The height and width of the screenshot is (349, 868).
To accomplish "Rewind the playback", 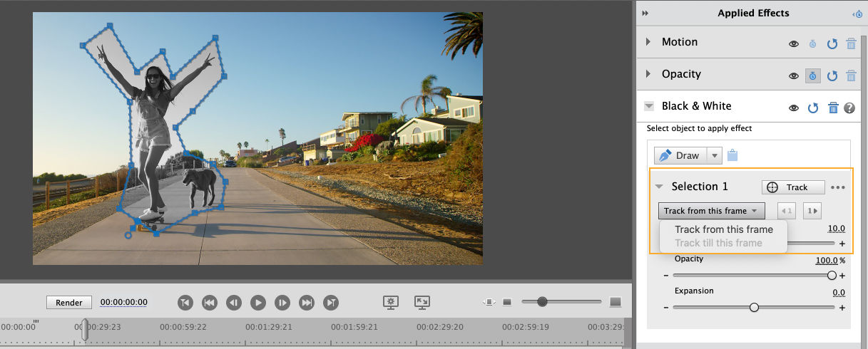I will pos(209,303).
